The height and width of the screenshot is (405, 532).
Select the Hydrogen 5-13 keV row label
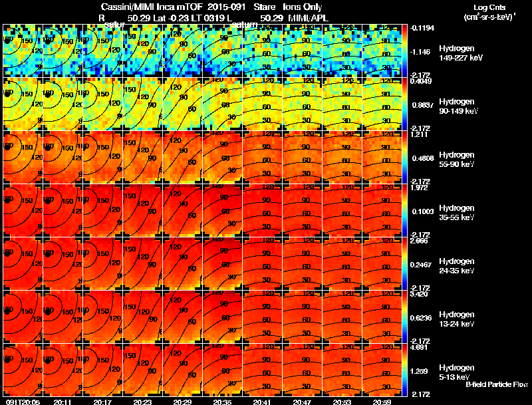tap(457, 372)
